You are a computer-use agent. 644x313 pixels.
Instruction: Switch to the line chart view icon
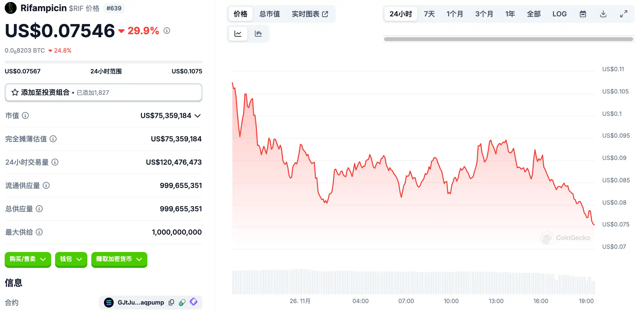[x=238, y=33]
